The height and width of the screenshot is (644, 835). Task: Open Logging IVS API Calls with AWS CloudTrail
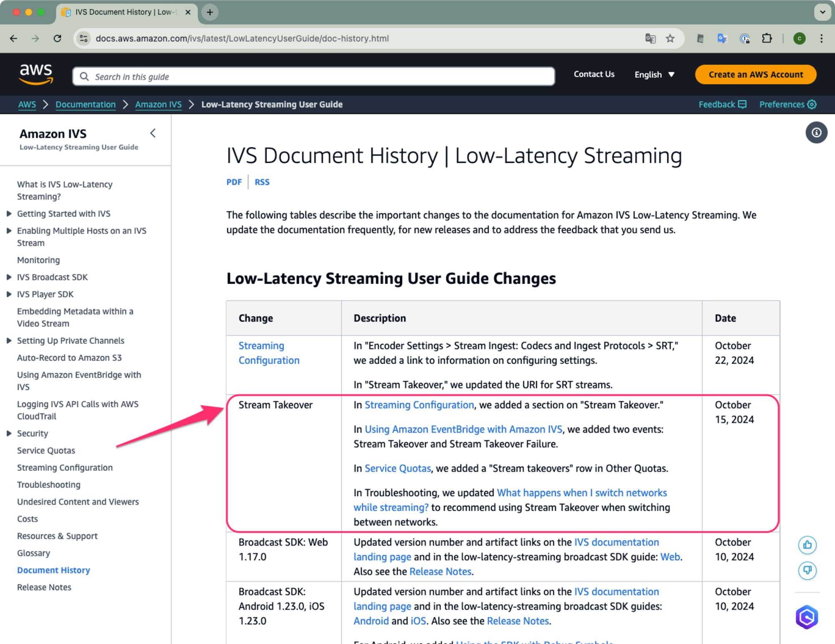click(78, 410)
